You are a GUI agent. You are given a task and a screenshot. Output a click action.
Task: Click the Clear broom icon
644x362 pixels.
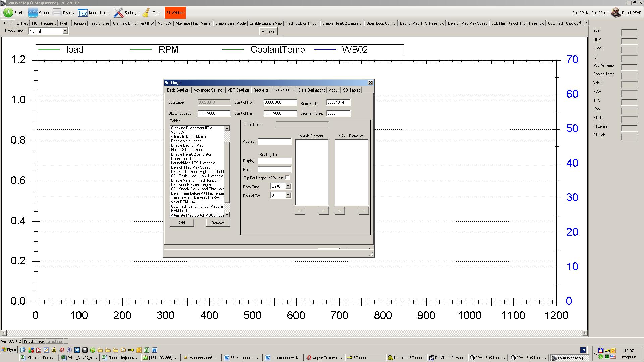pyautogui.click(x=146, y=13)
